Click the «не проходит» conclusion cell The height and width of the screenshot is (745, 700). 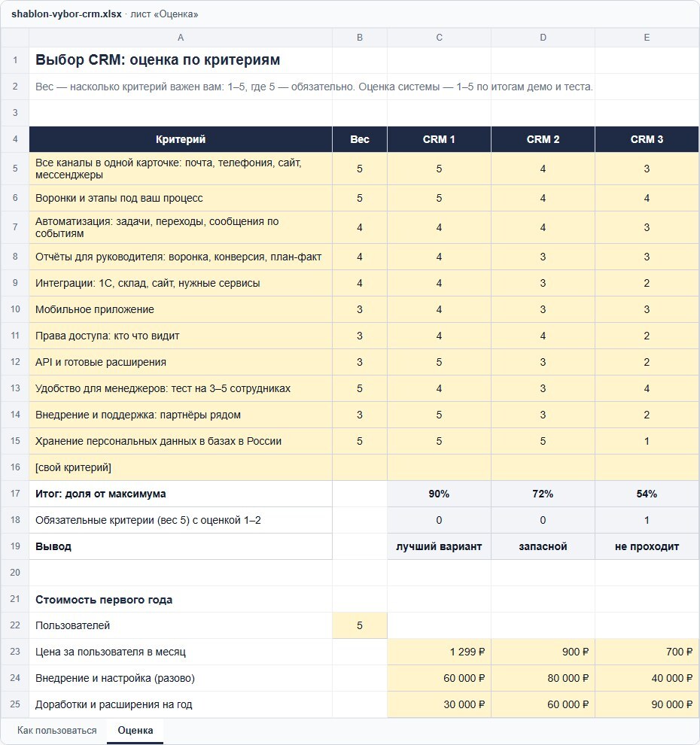click(647, 546)
